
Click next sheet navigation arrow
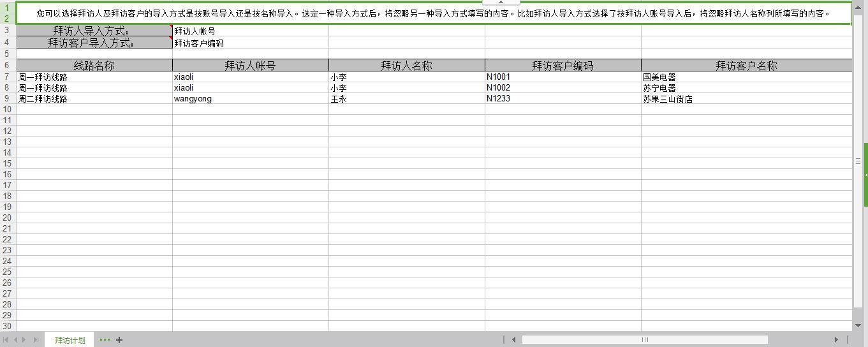point(25,340)
